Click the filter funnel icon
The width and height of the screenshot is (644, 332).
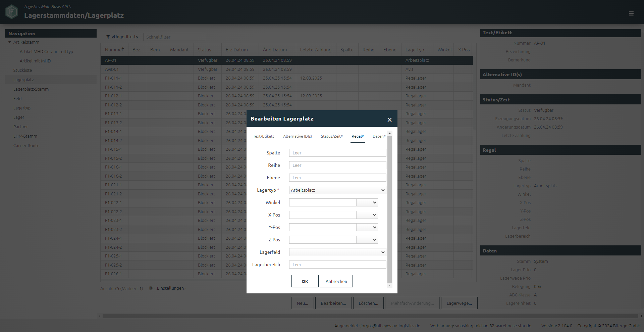108,37
